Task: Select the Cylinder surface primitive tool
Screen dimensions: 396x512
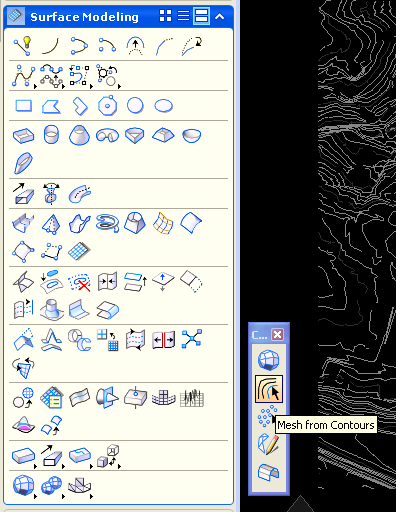Action: (x=51, y=135)
